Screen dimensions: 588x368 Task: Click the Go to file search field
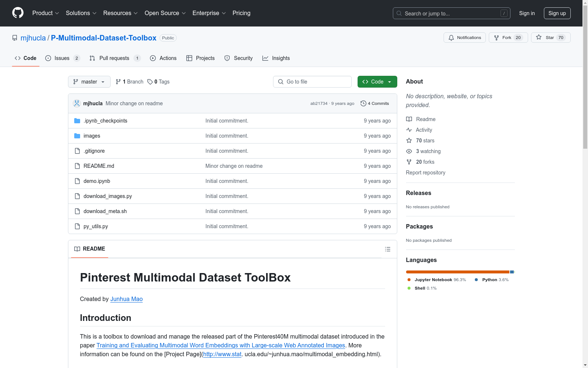pyautogui.click(x=312, y=82)
